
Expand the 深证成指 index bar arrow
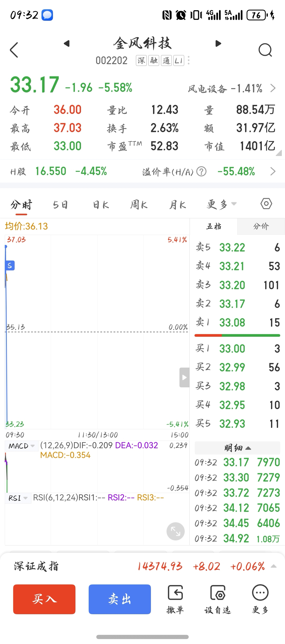click(x=274, y=566)
